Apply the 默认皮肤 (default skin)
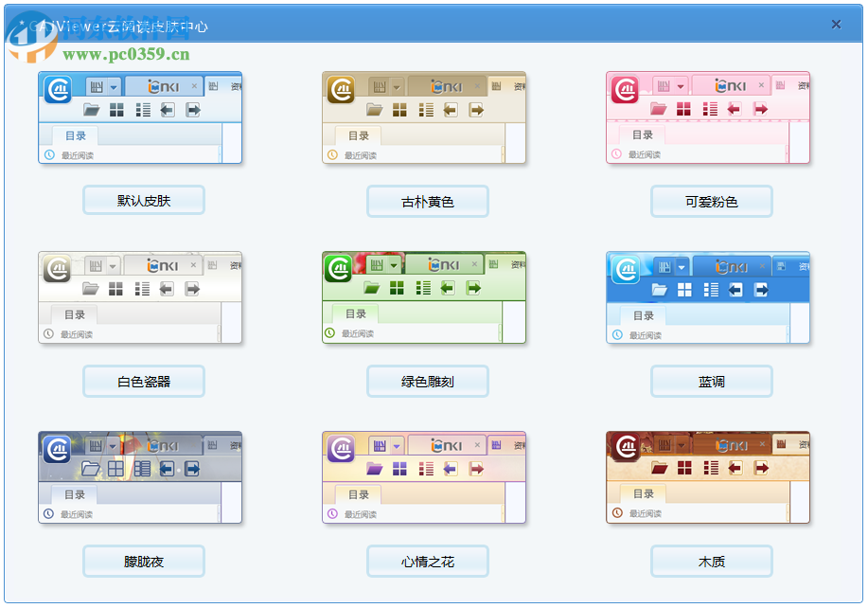This screenshot has height=608, width=868. coord(143,200)
